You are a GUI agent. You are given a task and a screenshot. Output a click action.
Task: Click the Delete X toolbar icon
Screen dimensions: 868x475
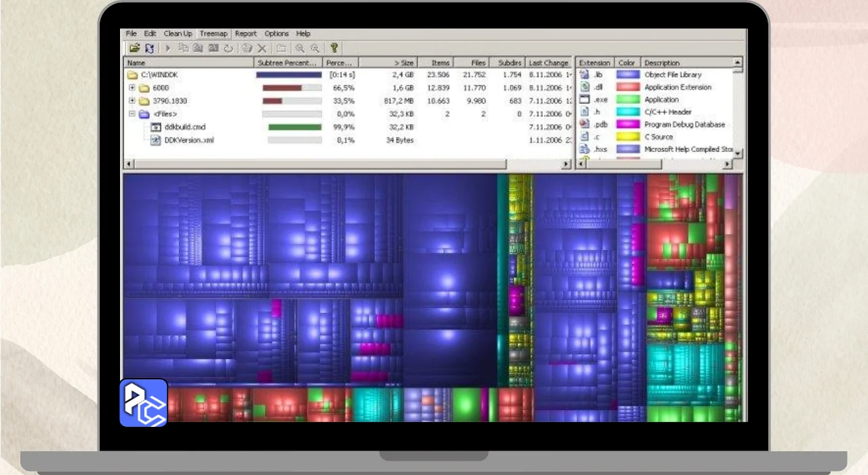262,48
